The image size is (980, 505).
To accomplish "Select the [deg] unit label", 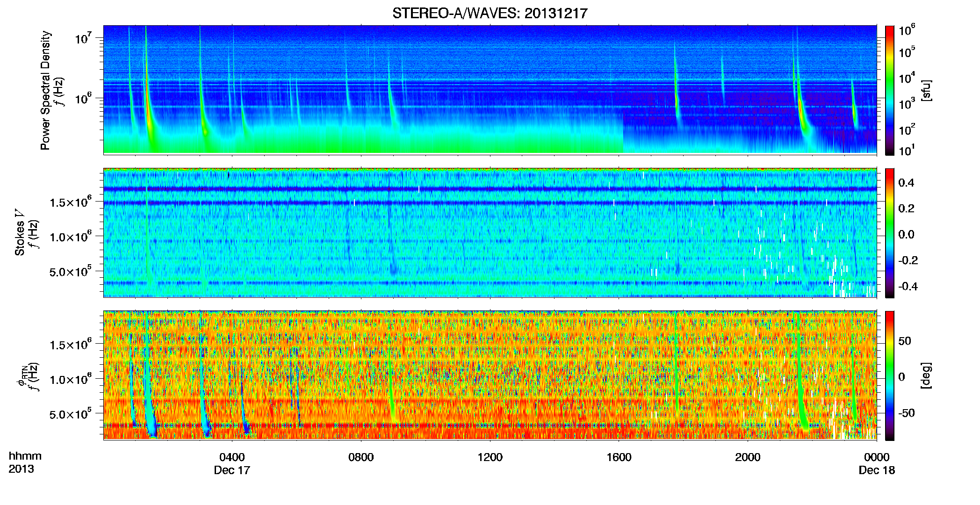I will coord(926,375).
